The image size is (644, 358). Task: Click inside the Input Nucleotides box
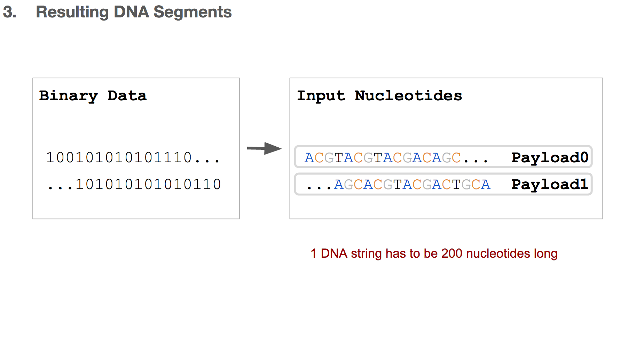point(446,148)
